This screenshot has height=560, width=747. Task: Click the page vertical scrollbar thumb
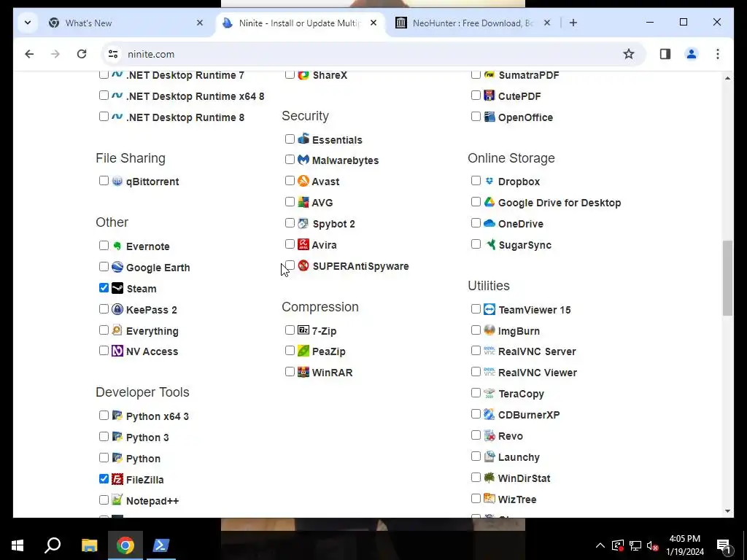pyautogui.click(x=727, y=278)
